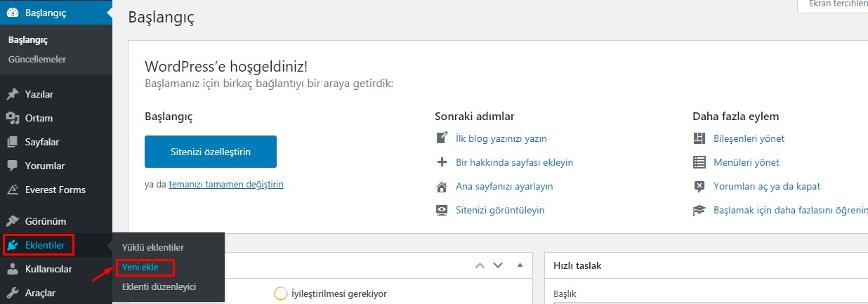Image resolution: width=868 pixels, height=304 pixels.
Task: Click the Ortam media icon
Action: [x=13, y=118]
